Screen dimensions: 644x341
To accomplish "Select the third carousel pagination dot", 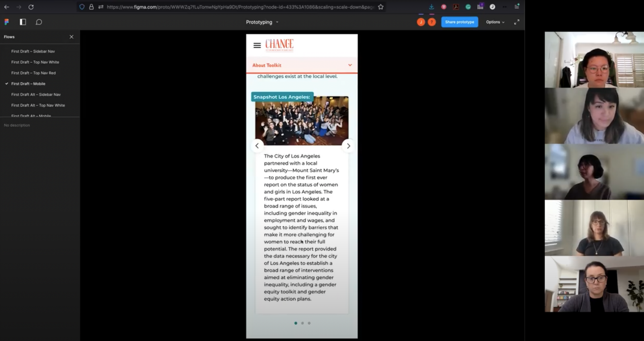I will pyautogui.click(x=309, y=323).
